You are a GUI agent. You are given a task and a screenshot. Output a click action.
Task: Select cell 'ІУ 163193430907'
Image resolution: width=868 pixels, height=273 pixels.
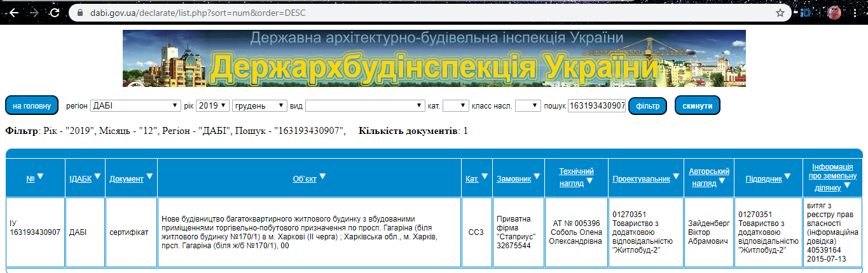tap(35, 232)
